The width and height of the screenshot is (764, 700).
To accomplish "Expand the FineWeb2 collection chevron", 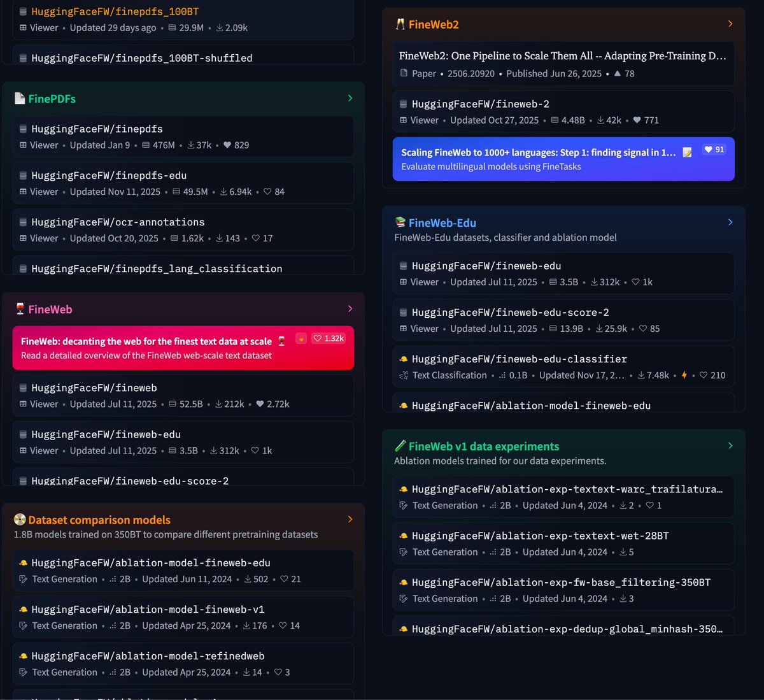I will click(730, 24).
